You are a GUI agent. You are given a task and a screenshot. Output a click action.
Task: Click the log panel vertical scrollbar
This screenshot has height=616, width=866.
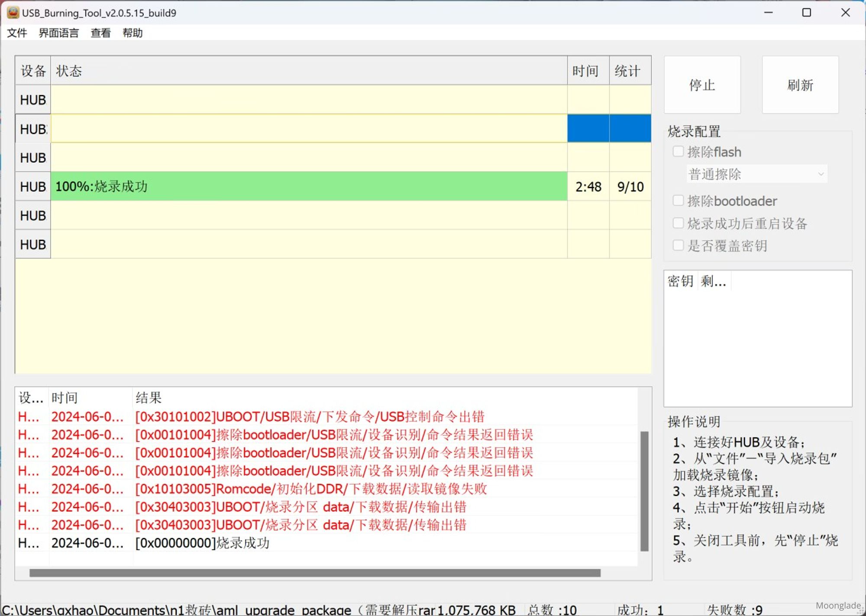click(644, 491)
